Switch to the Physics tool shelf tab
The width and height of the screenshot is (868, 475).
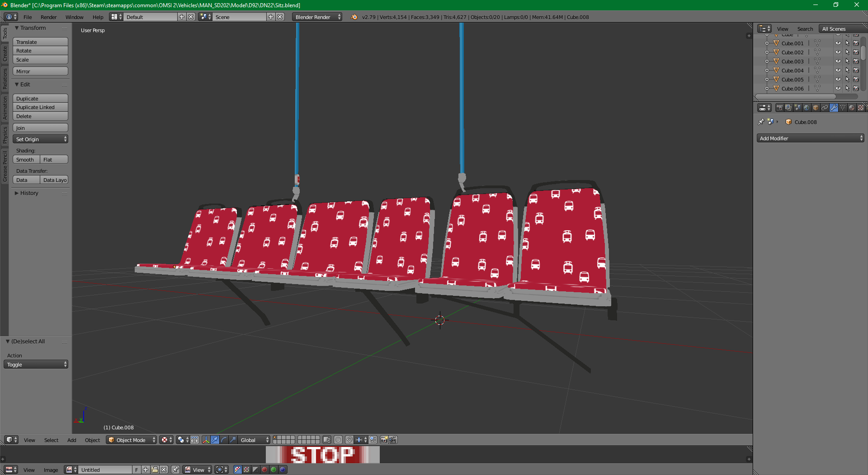[x=5, y=135]
